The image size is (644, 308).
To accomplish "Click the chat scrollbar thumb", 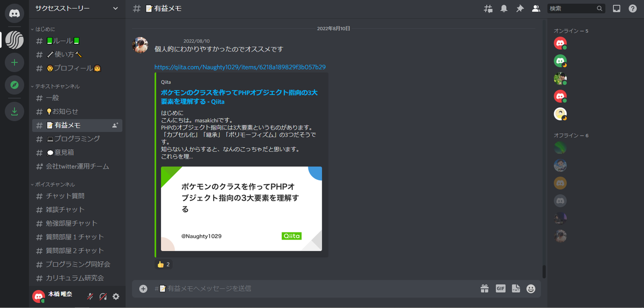I will (544, 272).
